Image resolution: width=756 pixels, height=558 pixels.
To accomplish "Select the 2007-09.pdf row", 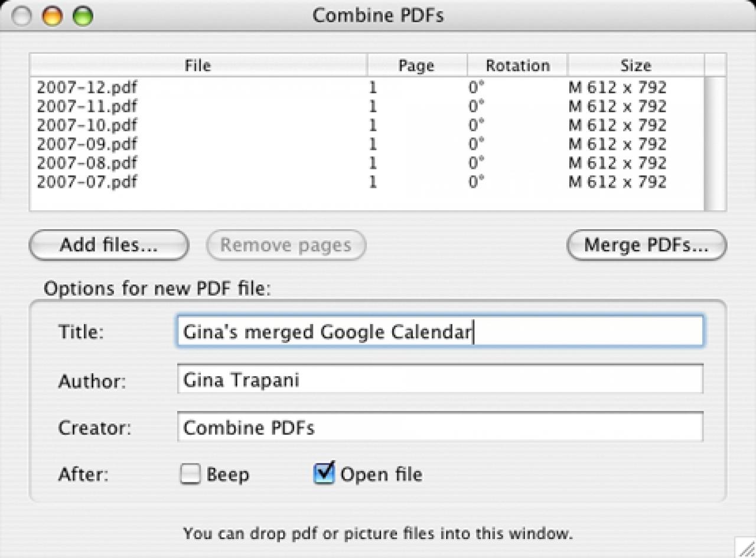I will click(x=367, y=144).
